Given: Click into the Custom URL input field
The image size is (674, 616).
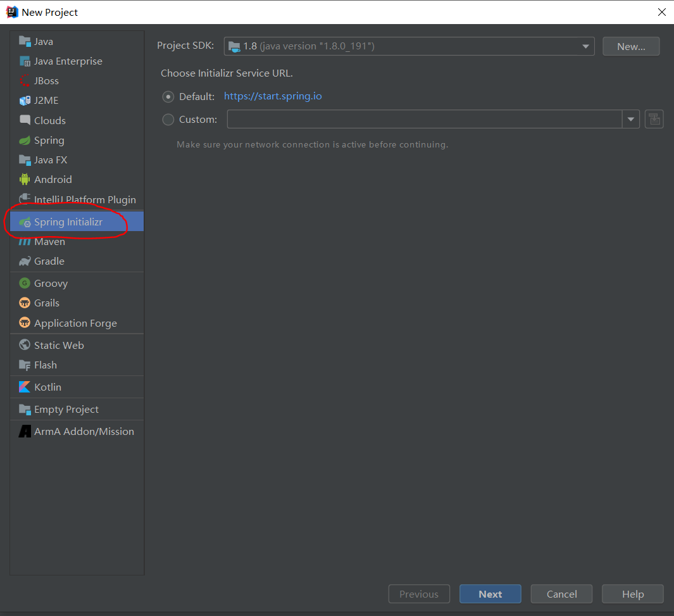Looking at the screenshot, I should coord(425,119).
